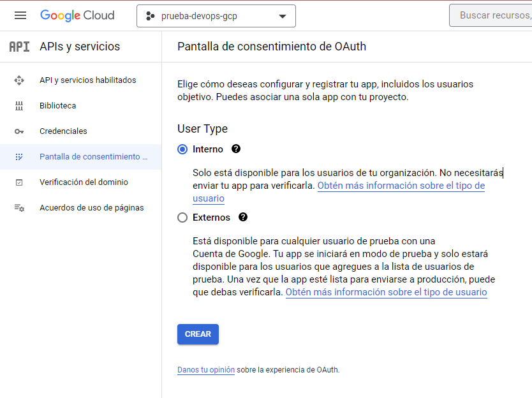Select the Externos user type radio button
This screenshot has width=532, height=398.
(182, 217)
